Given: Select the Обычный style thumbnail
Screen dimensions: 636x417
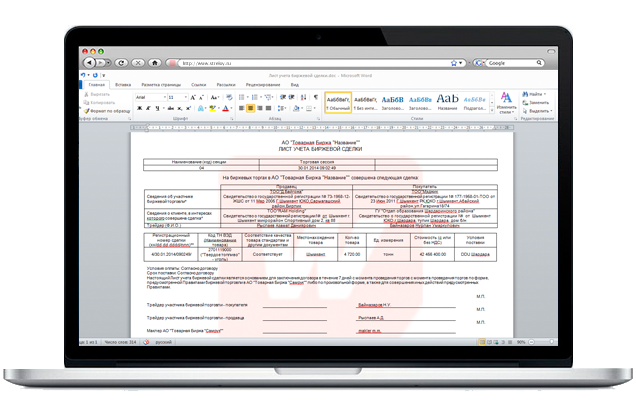Looking at the screenshot, I should click(x=338, y=103).
